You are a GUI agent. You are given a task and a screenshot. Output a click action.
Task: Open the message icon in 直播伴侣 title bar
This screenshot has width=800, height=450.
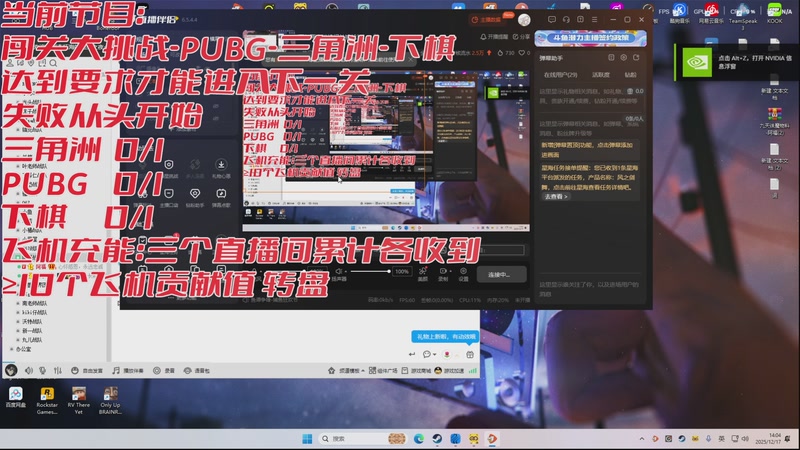click(x=552, y=19)
